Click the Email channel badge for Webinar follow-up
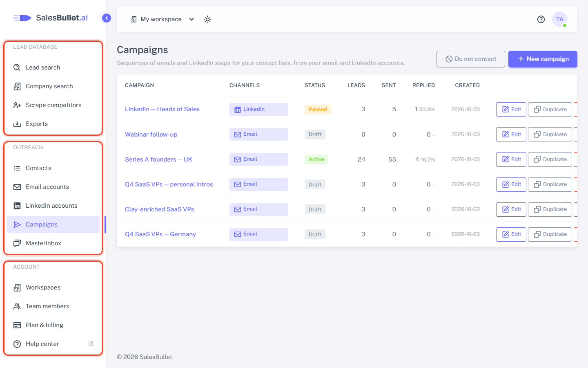This screenshot has width=588, height=368. [259, 134]
